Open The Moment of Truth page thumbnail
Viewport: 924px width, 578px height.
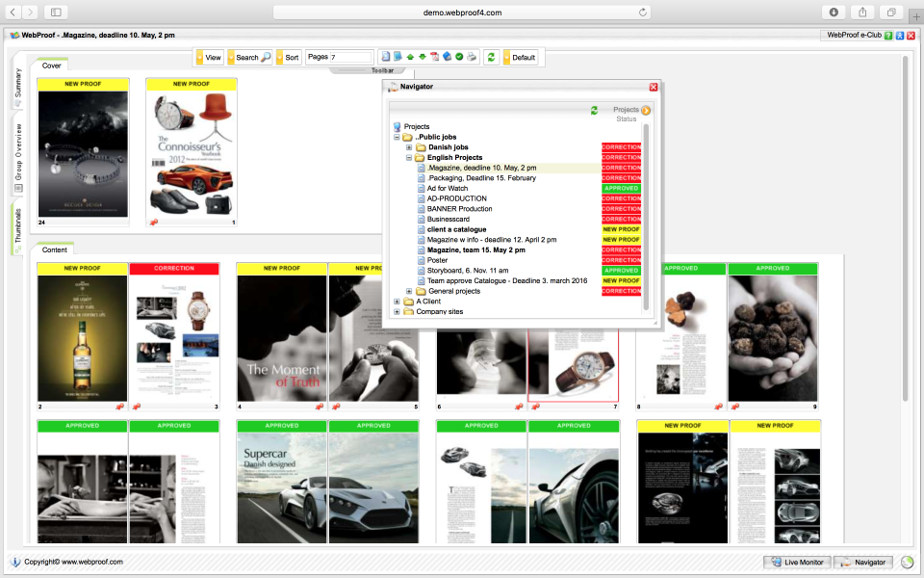[x=282, y=338]
